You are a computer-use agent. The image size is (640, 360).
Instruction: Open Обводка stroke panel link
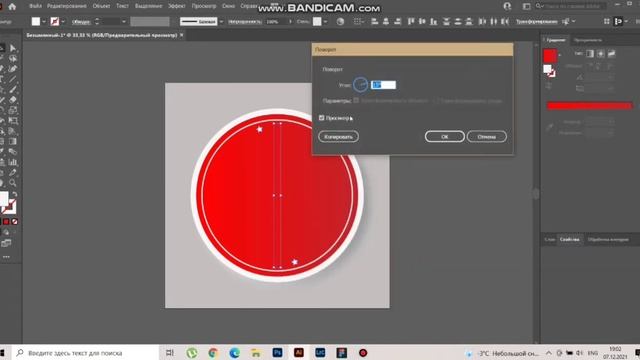[x=81, y=22]
